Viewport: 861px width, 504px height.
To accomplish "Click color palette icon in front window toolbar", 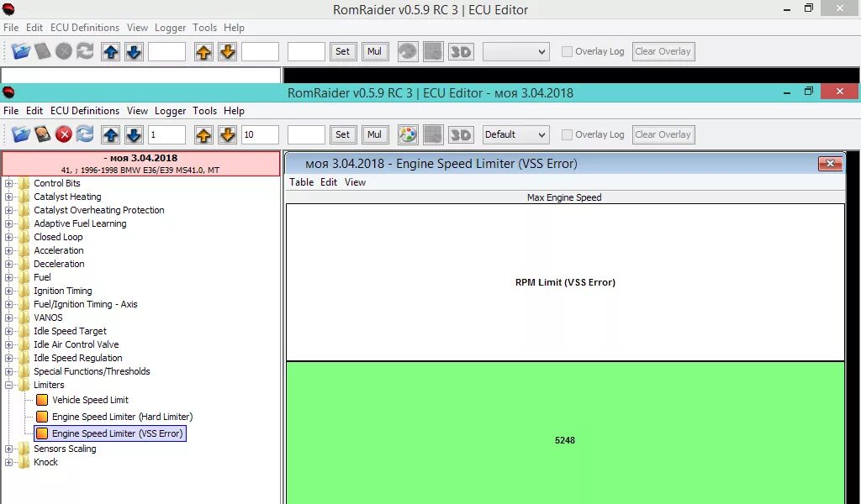I will point(408,135).
